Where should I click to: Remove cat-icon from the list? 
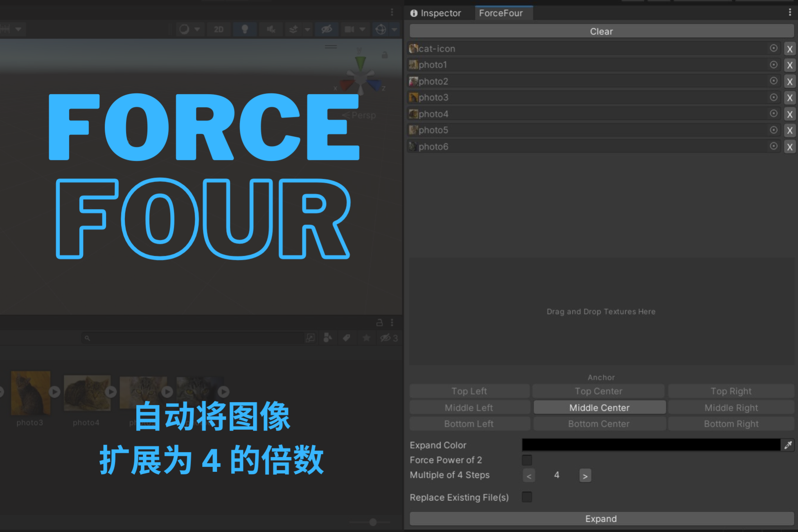click(x=790, y=49)
